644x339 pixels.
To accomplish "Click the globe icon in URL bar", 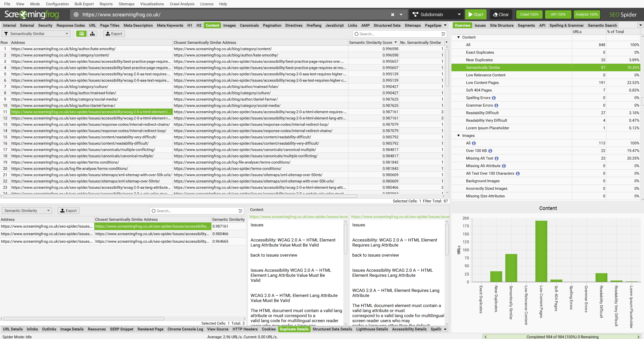I will click(76, 15).
